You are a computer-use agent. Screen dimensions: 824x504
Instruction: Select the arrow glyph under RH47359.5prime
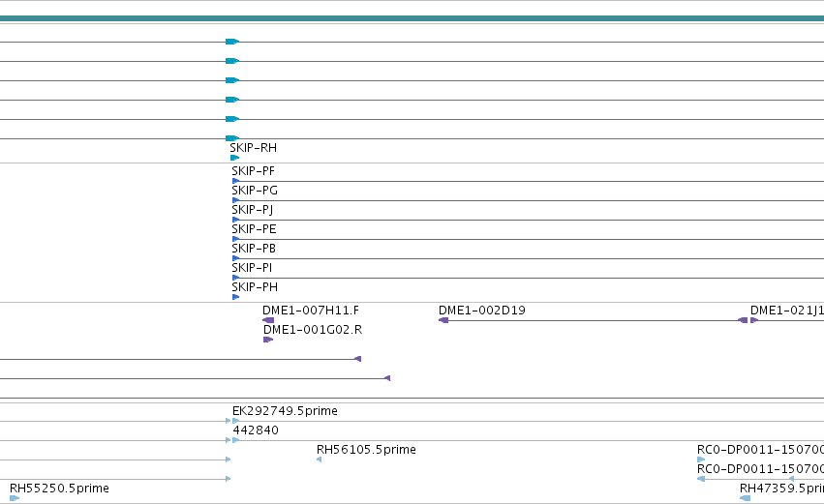coord(745,498)
